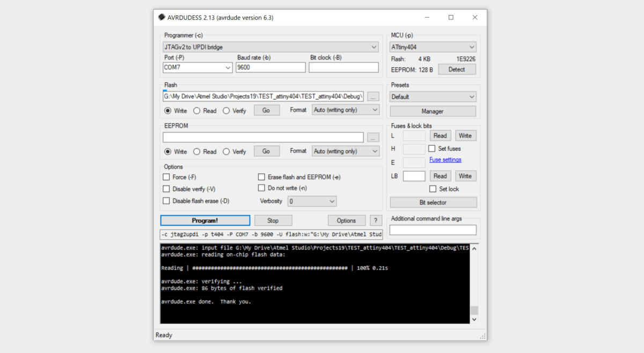Enable the Force (-F) checkbox
644x353 pixels.
point(166,177)
